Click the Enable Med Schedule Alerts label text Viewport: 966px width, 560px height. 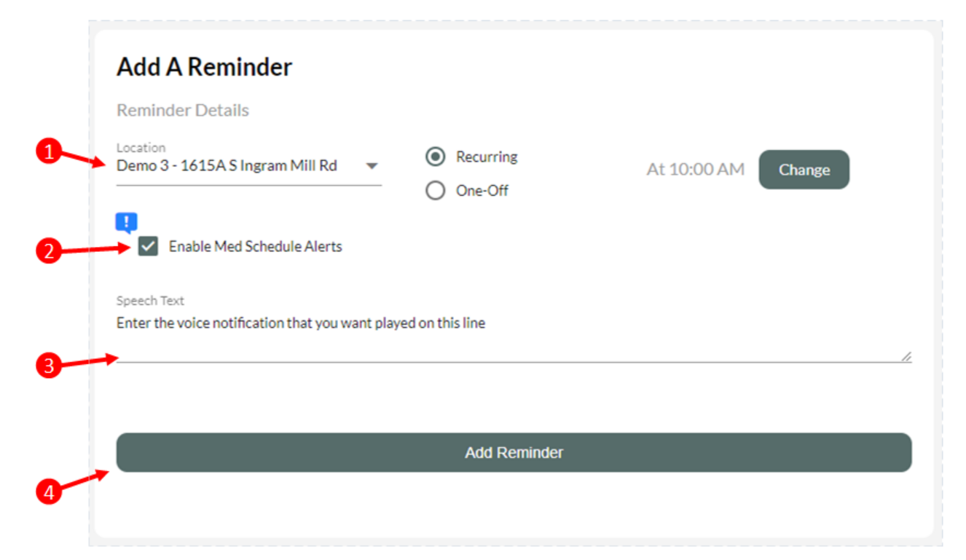click(x=255, y=246)
